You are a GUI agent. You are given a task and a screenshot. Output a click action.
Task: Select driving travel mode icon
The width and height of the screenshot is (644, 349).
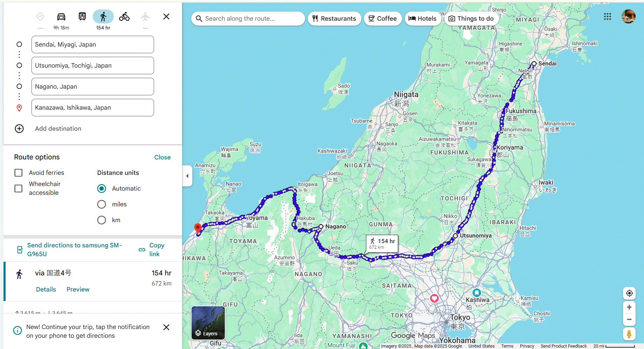(61, 17)
